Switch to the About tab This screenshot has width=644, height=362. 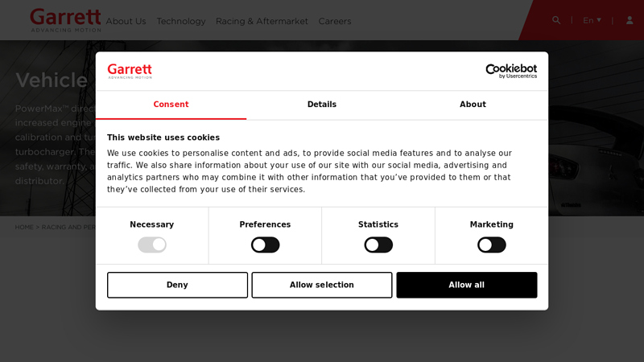(473, 105)
